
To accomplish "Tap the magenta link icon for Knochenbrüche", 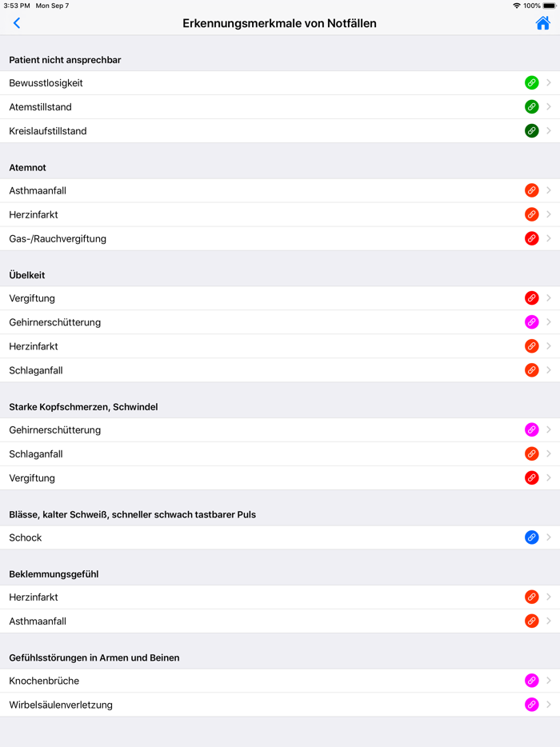I will [x=531, y=681].
